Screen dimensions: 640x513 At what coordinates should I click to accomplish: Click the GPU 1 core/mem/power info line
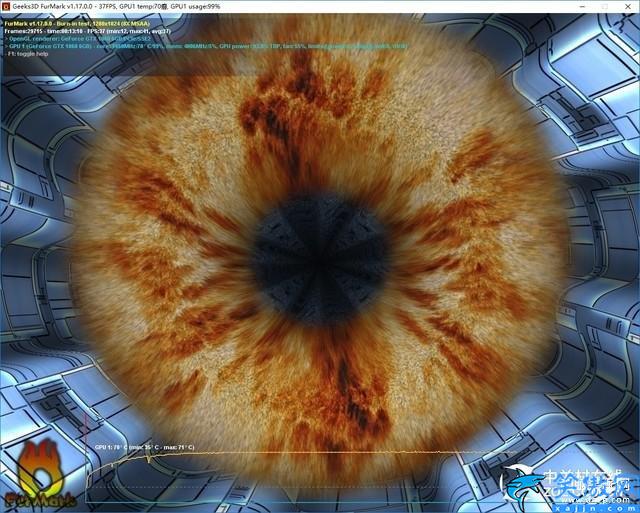[206, 46]
